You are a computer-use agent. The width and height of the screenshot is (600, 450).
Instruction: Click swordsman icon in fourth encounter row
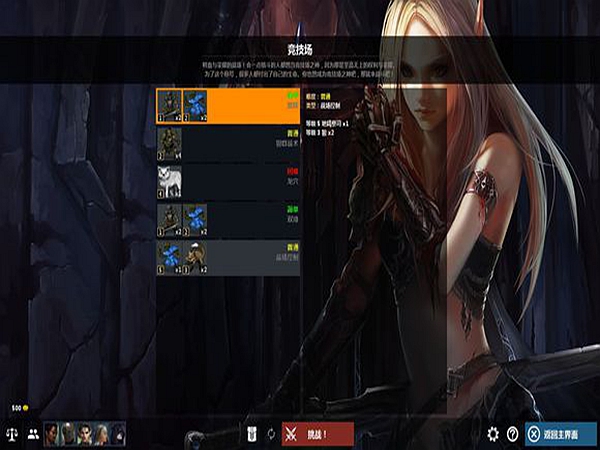170,220
